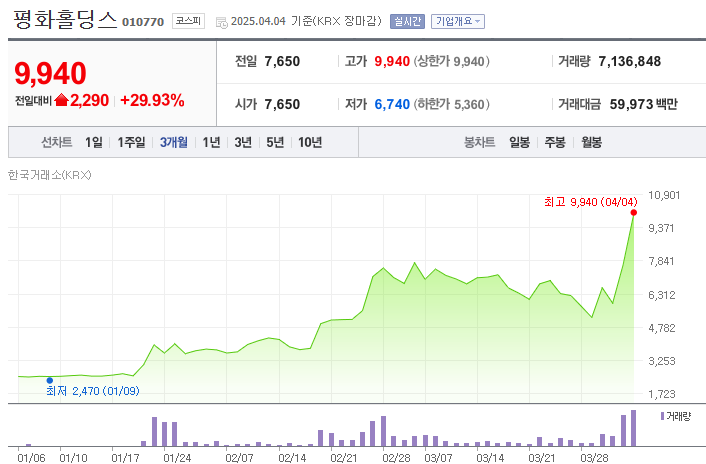Switch to 주봉 candlestick chart
Viewport: 706px width, 464px height.
(555, 142)
